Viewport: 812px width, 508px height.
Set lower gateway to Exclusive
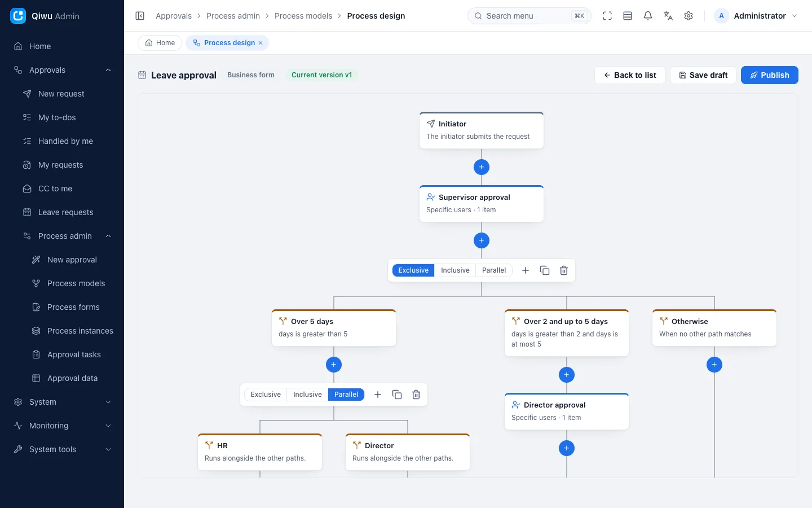click(x=266, y=395)
